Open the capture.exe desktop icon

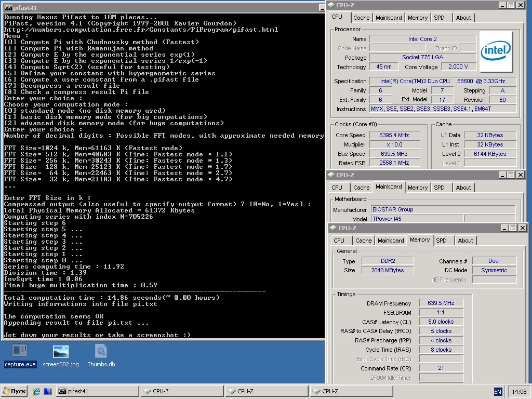pyautogui.click(x=20, y=355)
